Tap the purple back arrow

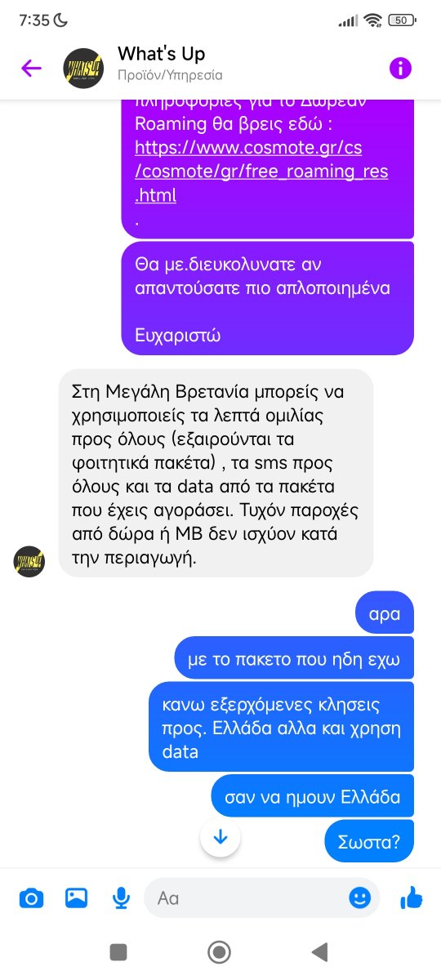click(x=31, y=68)
